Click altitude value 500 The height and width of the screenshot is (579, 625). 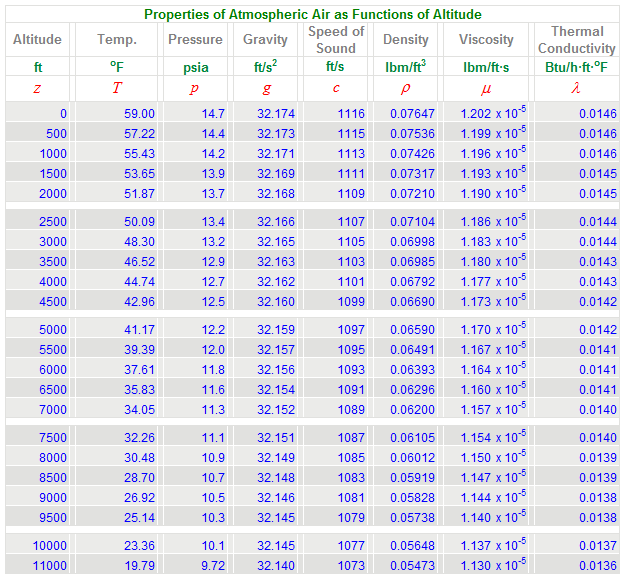click(x=56, y=133)
